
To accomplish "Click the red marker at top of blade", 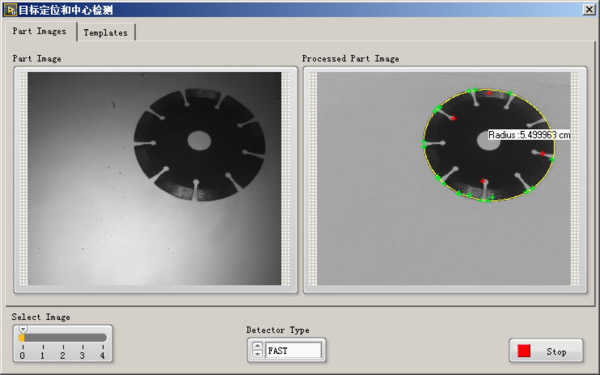I will pos(489,93).
